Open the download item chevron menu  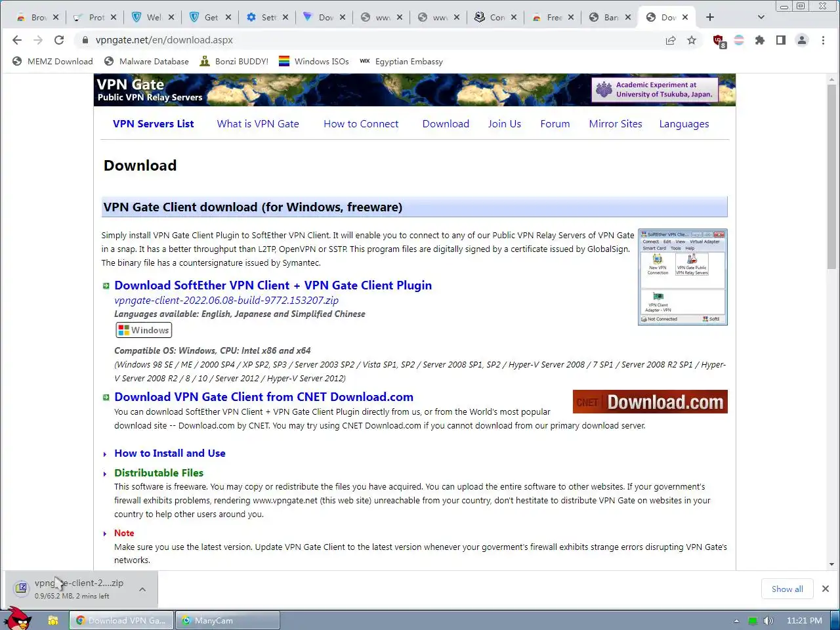coord(142,589)
